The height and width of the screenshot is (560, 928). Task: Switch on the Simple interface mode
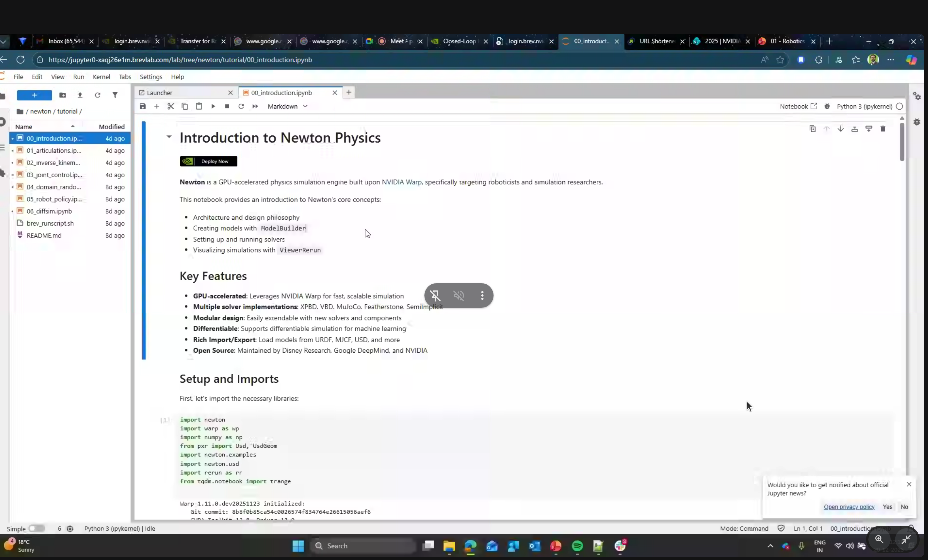point(37,529)
